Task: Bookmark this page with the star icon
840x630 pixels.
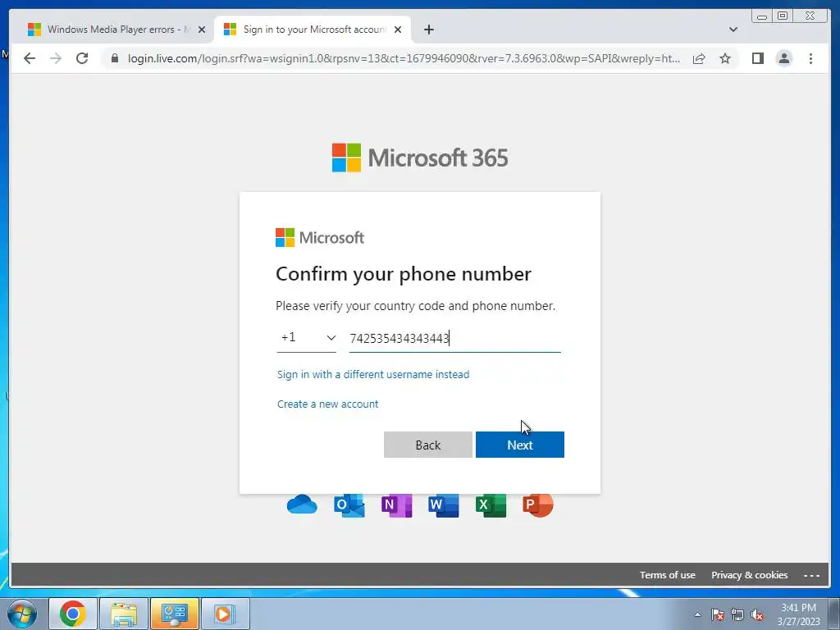Action: (x=725, y=58)
